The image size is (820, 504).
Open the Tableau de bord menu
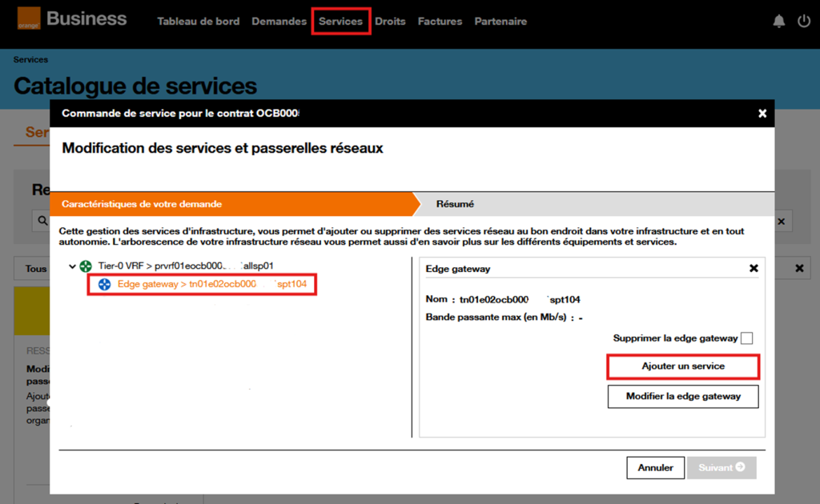(198, 22)
